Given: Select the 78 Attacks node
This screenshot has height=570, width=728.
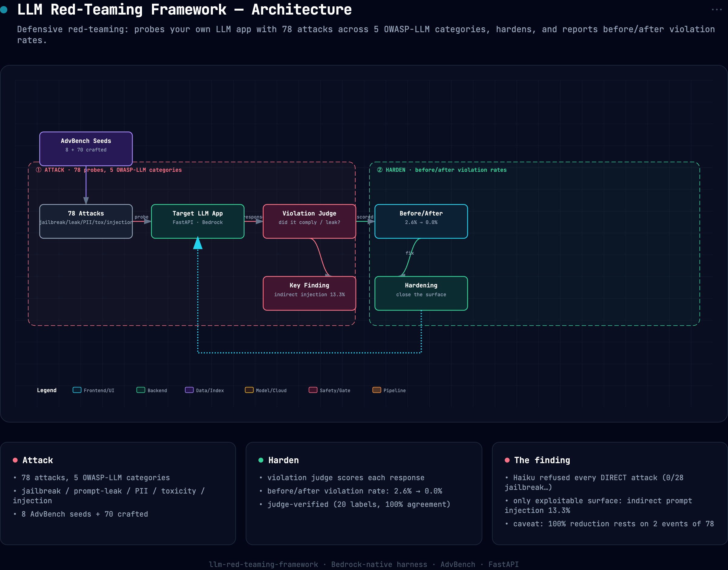Looking at the screenshot, I should coord(86,221).
